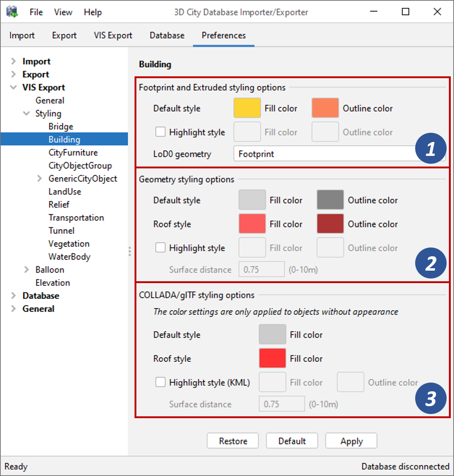The height and width of the screenshot is (476, 454).
Task: Pick Geometry default light gray fill color
Action: [252, 200]
